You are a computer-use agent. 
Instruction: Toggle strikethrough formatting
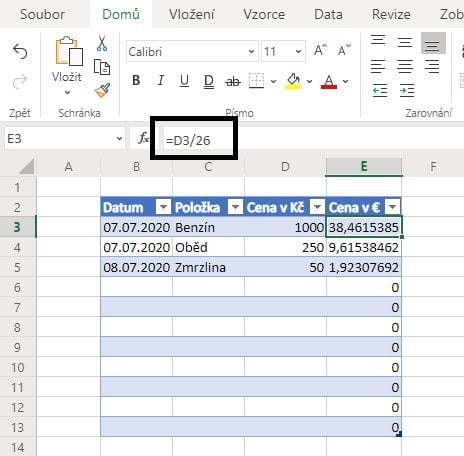(233, 81)
